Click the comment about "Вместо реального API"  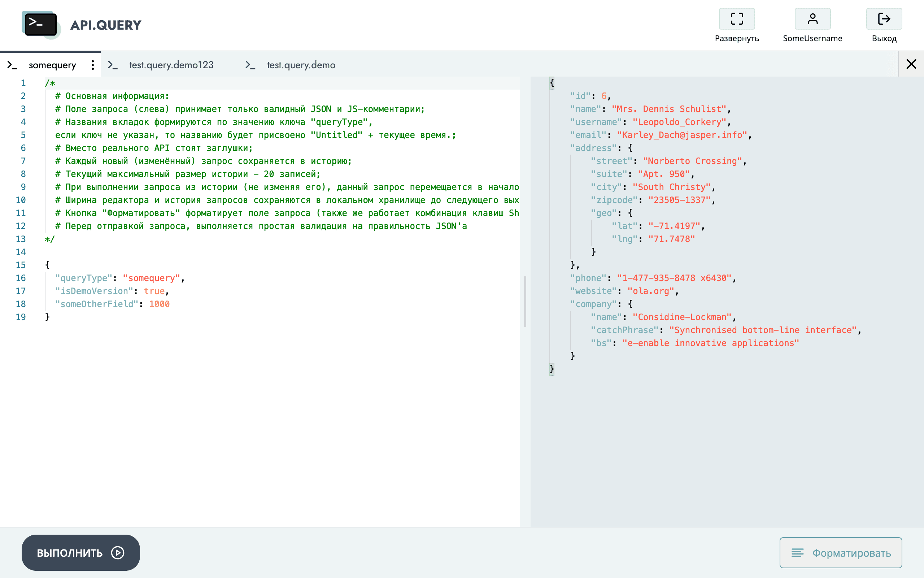pos(153,148)
